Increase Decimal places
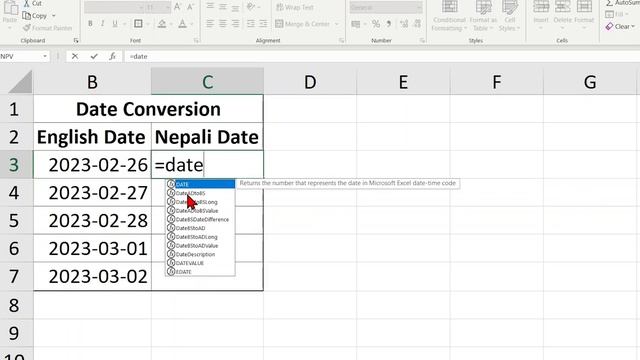The width and height of the screenshot is (640, 360). [404, 24]
